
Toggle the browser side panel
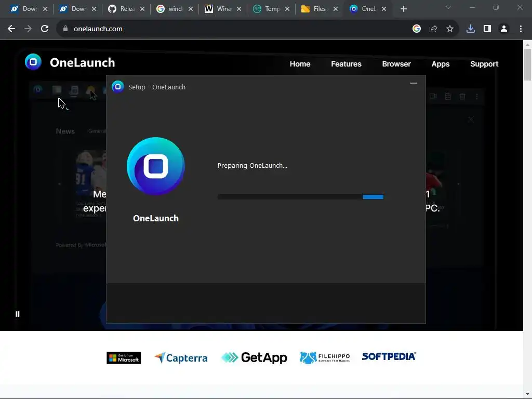[487, 29]
